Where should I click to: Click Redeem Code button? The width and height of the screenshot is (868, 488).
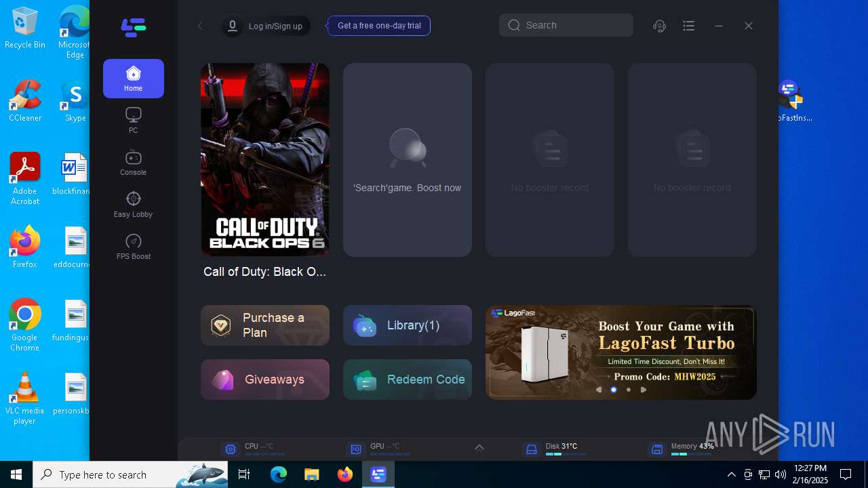(408, 380)
